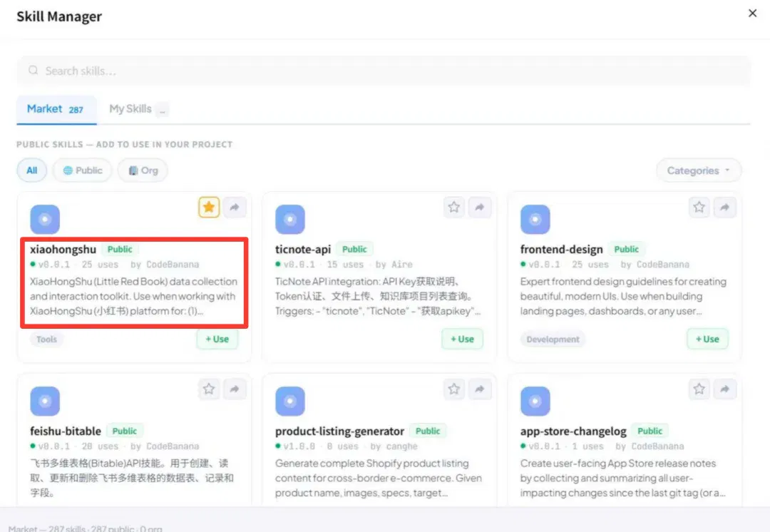Star the ticnote-api skill
770x532 pixels.
pos(453,207)
